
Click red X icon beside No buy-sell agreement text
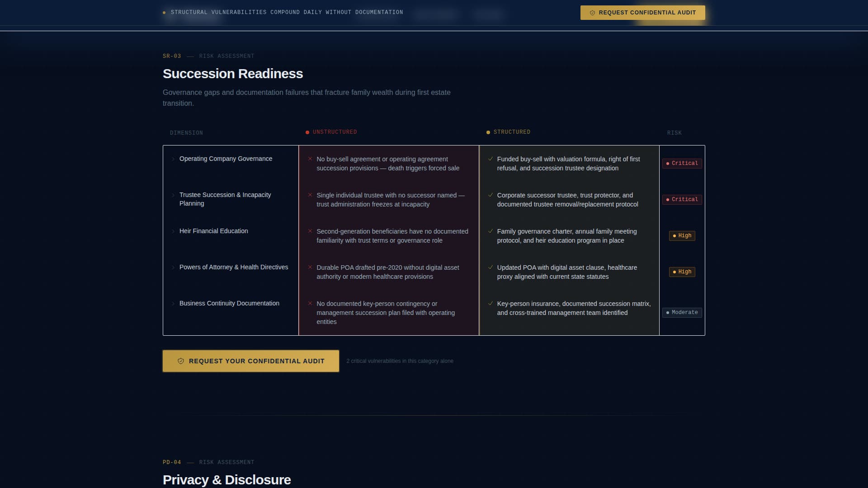[310, 159]
